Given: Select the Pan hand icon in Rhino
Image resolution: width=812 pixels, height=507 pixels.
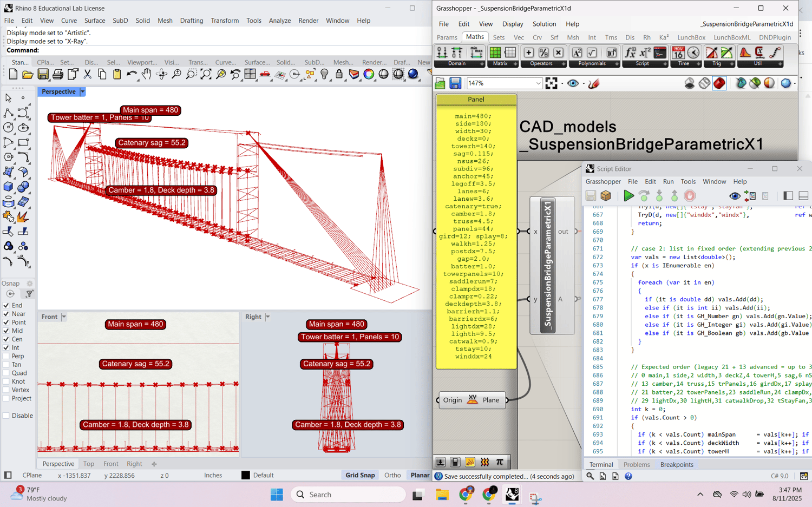Looking at the screenshot, I should 147,74.
